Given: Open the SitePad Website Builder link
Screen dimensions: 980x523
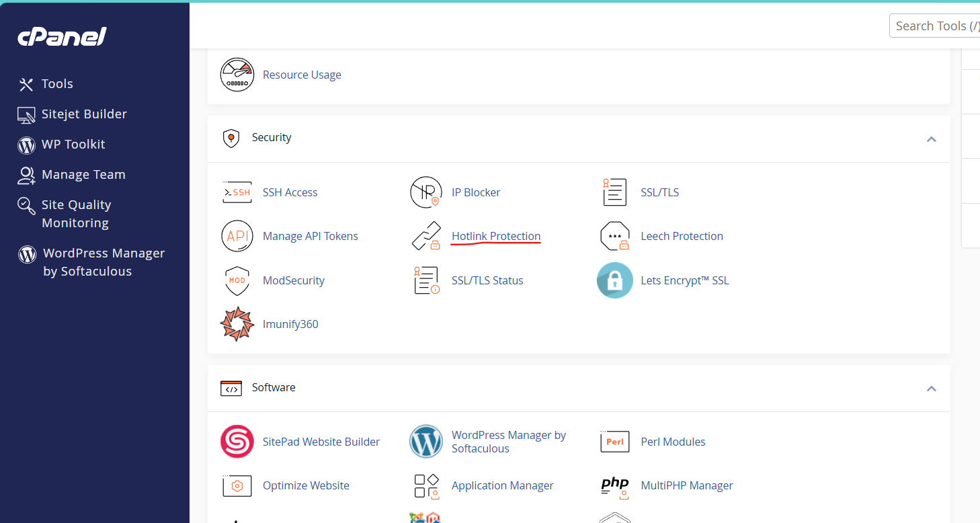Looking at the screenshot, I should coord(321,442).
